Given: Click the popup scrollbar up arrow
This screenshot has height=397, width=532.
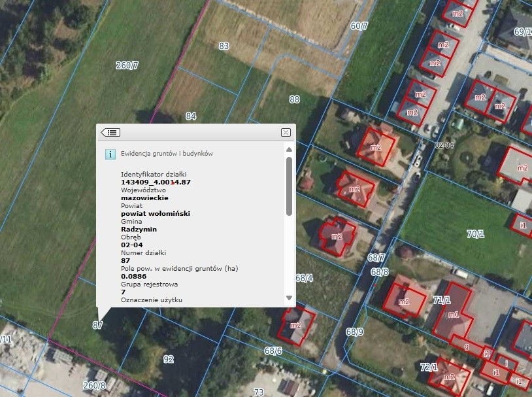Looking at the screenshot, I should coord(289,149).
